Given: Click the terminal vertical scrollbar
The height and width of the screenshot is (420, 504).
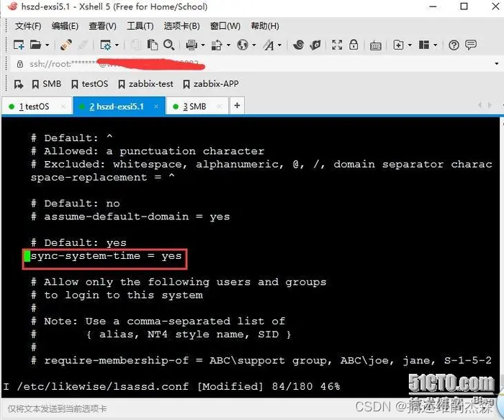Looking at the screenshot, I should (x=502, y=257).
